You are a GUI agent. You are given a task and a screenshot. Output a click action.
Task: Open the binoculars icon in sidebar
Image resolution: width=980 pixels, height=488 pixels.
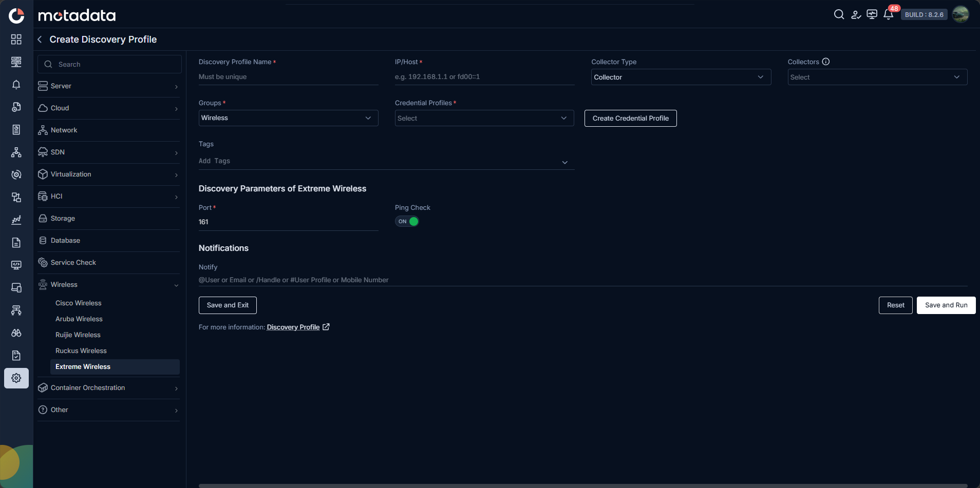(x=16, y=333)
